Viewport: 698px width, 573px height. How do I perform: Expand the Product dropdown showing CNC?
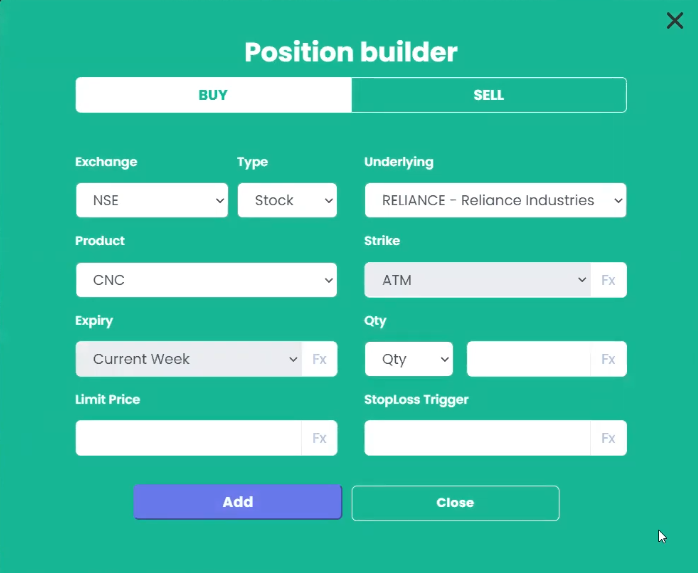tap(206, 280)
